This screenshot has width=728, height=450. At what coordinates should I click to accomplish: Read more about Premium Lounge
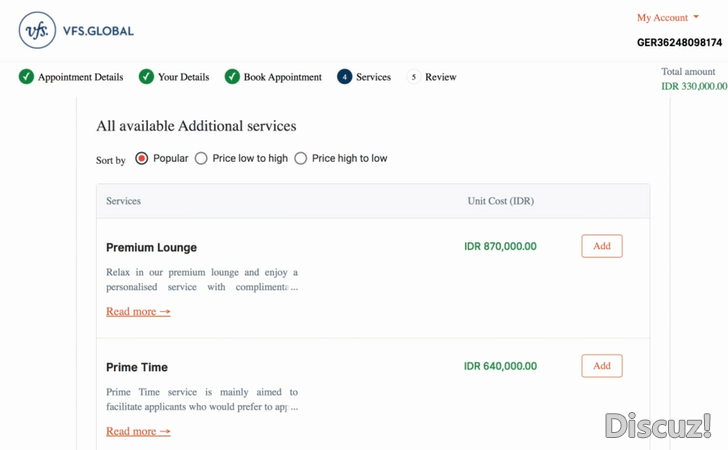pos(138,312)
